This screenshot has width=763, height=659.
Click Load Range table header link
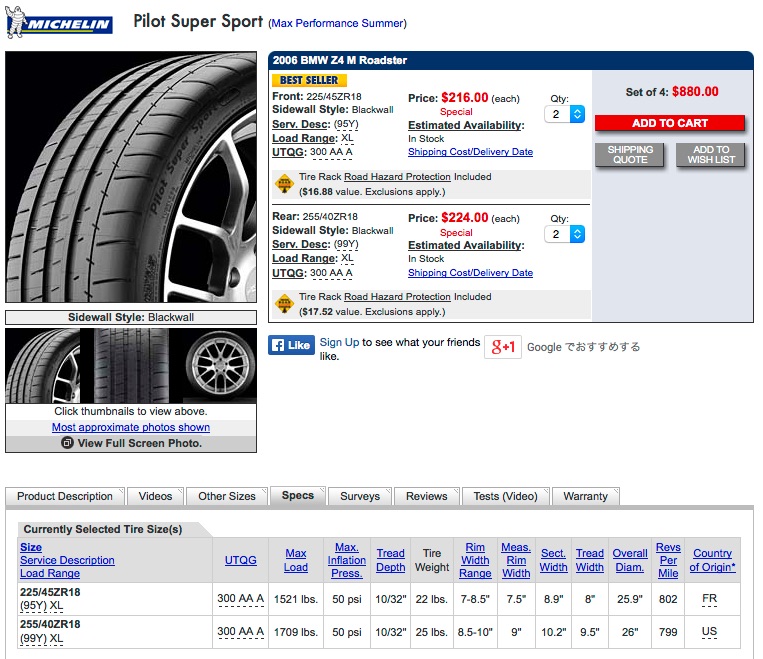50,573
